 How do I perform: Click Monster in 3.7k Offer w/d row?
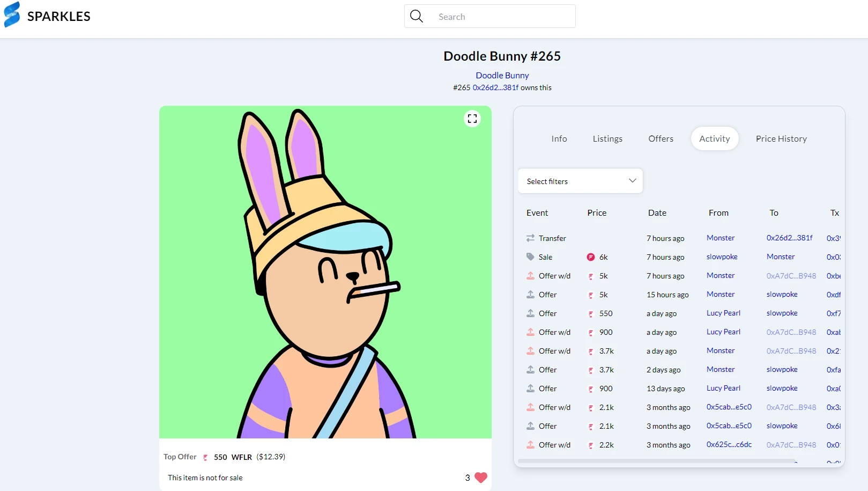click(x=721, y=350)
